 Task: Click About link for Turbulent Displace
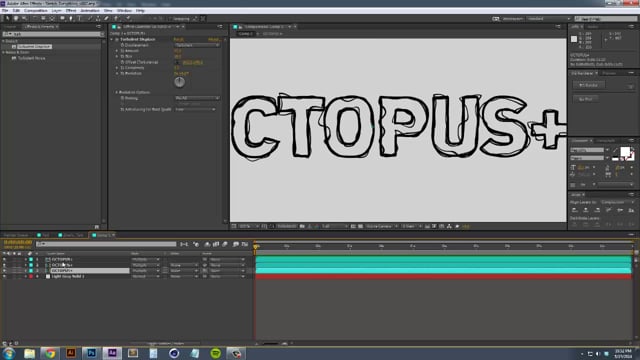click(x=214, y=40)
